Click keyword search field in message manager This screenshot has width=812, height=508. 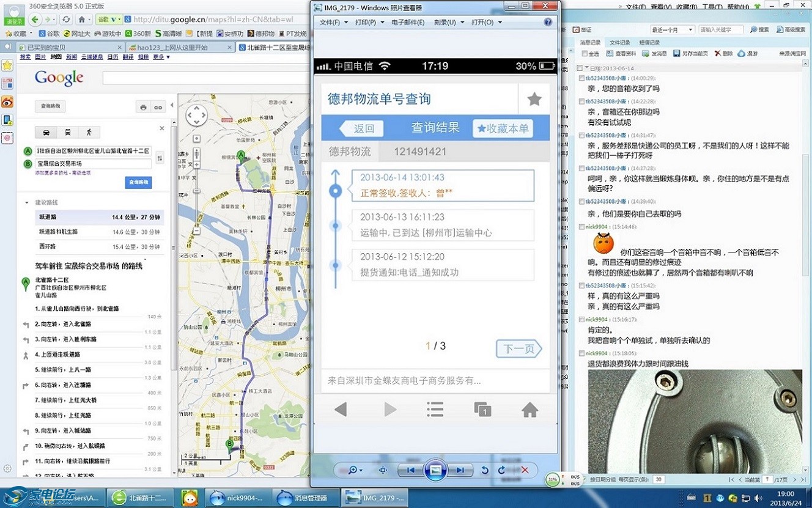(720, 29)
